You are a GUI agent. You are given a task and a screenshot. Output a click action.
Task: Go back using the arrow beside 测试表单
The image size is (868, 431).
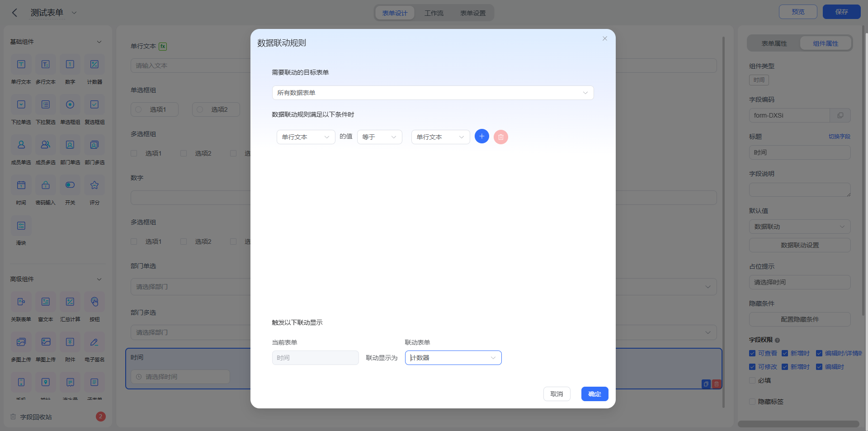[14, 13]
